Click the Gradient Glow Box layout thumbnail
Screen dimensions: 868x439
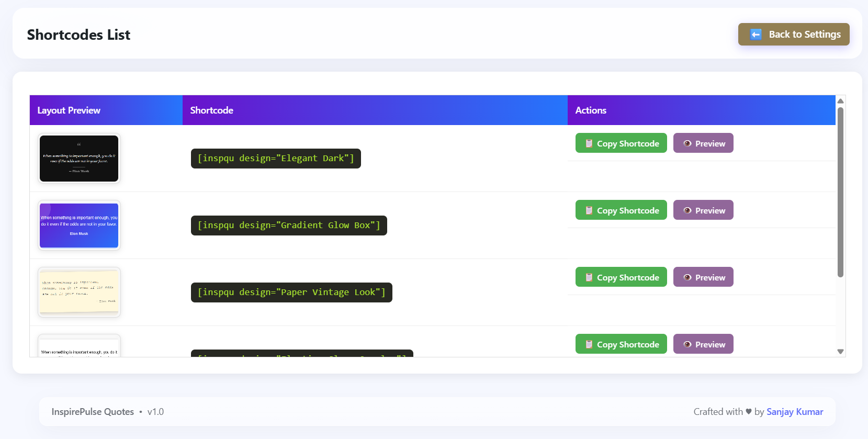[79, 226]
